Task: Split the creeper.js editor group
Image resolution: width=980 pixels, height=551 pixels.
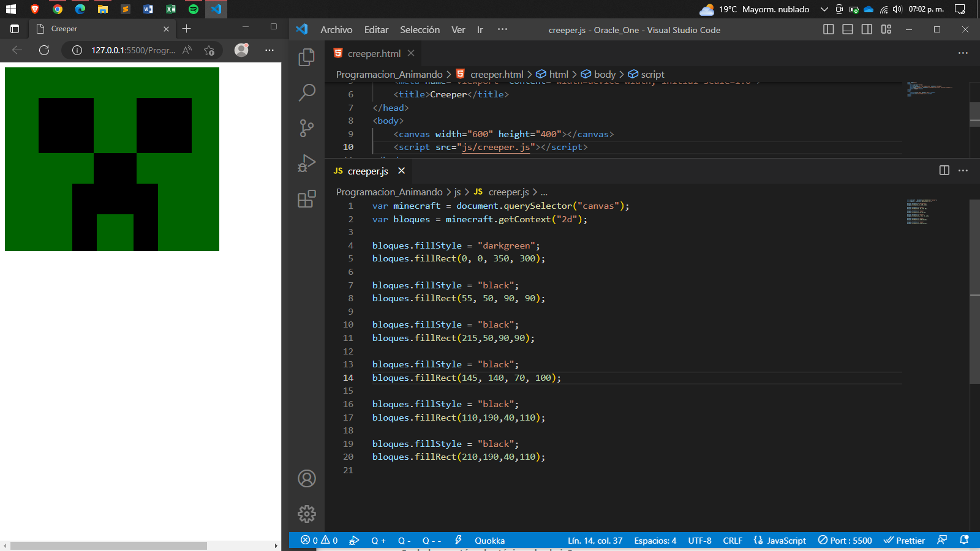Action: 944,170
